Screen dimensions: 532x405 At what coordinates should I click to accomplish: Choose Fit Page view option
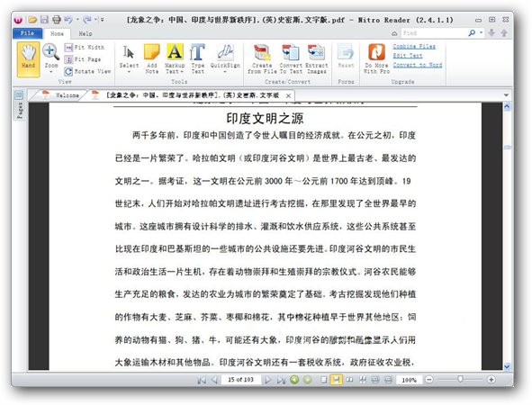83,59
